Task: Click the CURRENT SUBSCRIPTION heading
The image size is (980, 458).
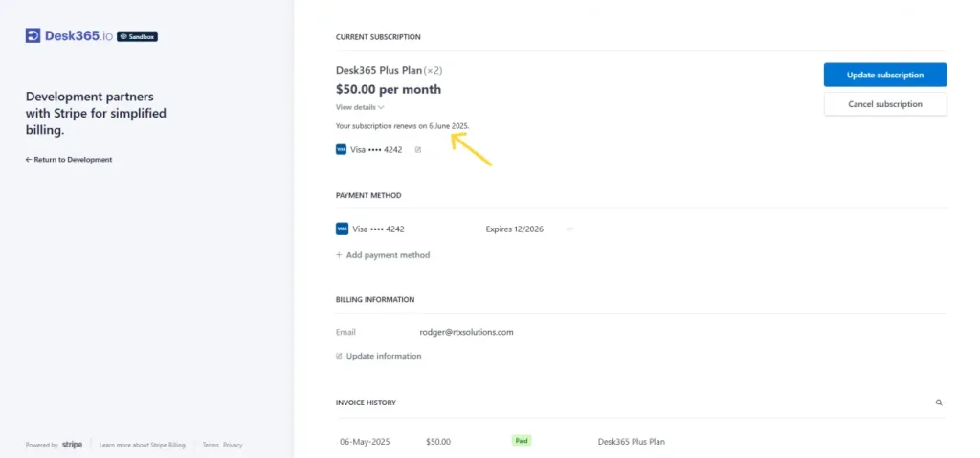Action: click(378, 37)
